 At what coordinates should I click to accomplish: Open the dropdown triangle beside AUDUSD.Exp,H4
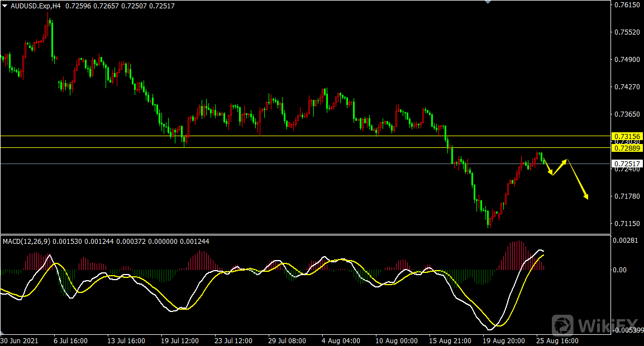pos(5,6)
